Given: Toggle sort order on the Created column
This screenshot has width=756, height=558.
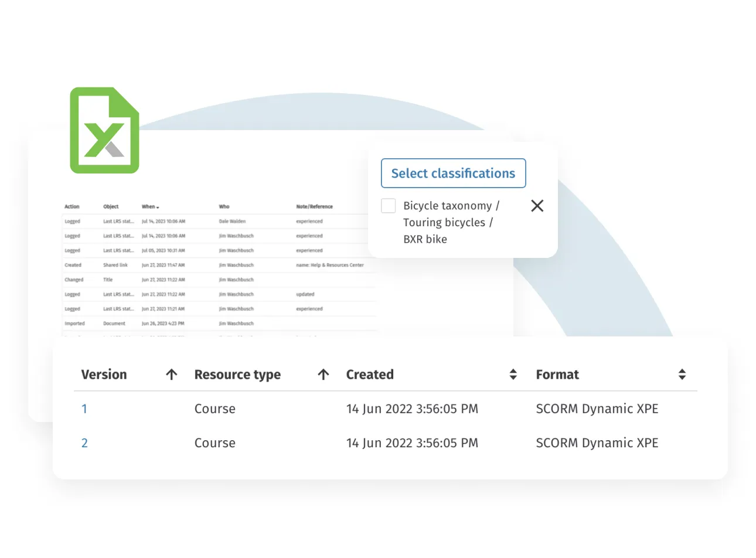Looking at the screenshot, I should tap(513, 375).
